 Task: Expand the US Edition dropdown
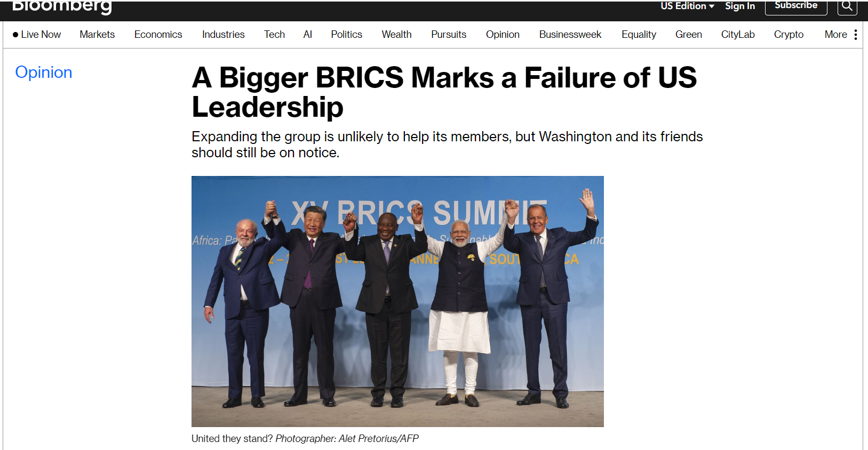687,6
